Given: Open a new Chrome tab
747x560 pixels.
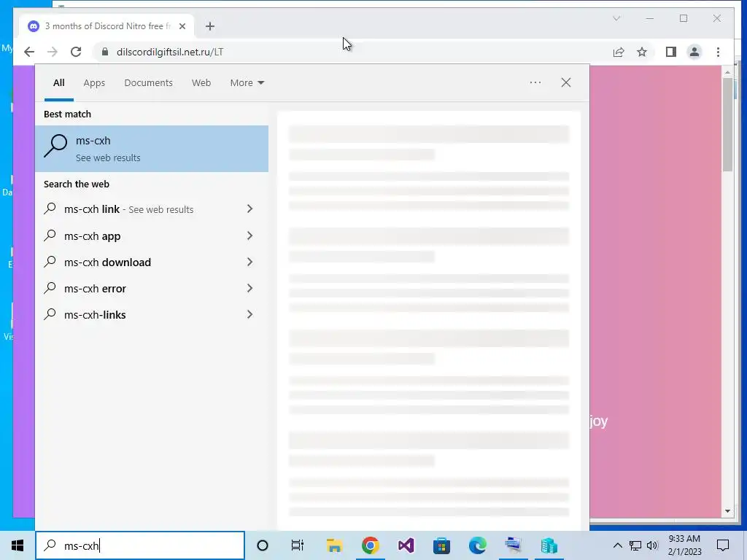Looking at the screenshot, I should (x=210, y=26).
